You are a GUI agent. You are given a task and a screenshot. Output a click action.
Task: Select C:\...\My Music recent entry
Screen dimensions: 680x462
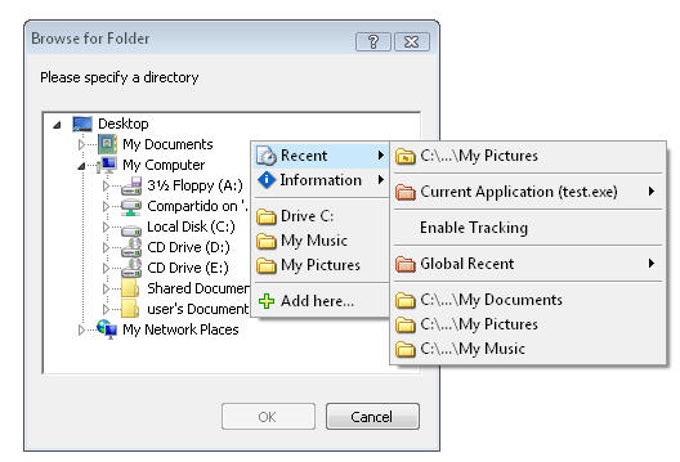[528, 349]
